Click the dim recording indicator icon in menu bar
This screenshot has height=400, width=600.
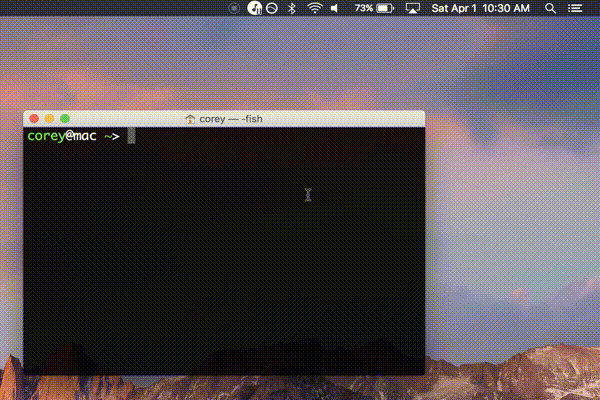pos(234,8)
